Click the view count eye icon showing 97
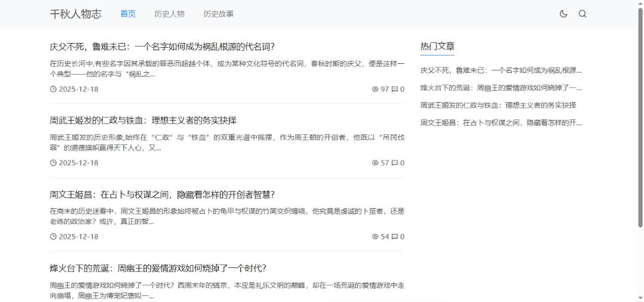 point(375,90)
